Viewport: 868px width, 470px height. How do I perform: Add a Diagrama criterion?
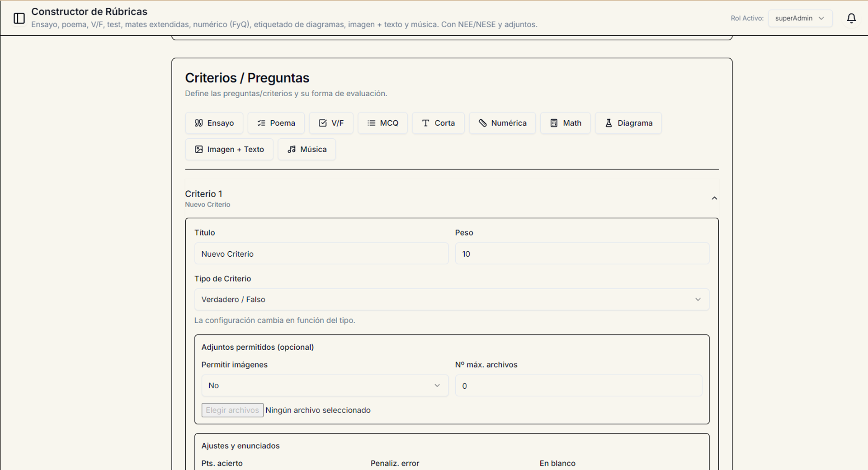coord(628,123)
